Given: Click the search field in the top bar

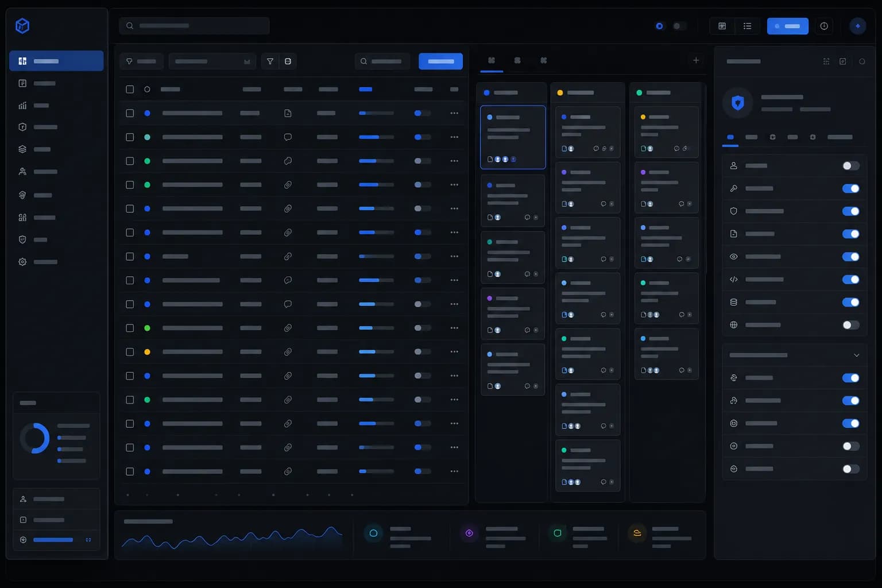Looking at the screenshot, I should click(x=194, y=26).
